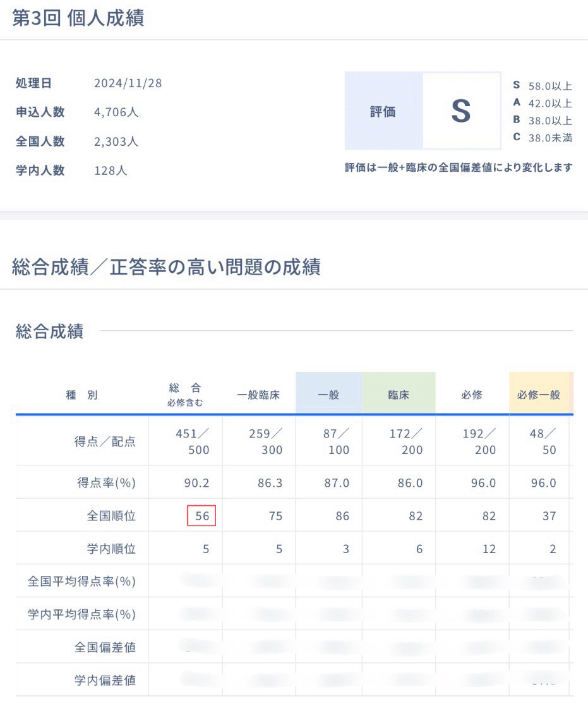Click the 必修一般 score 48/50 cell
The width and height of the screenshot is (588, 704).
click(544, 441)
